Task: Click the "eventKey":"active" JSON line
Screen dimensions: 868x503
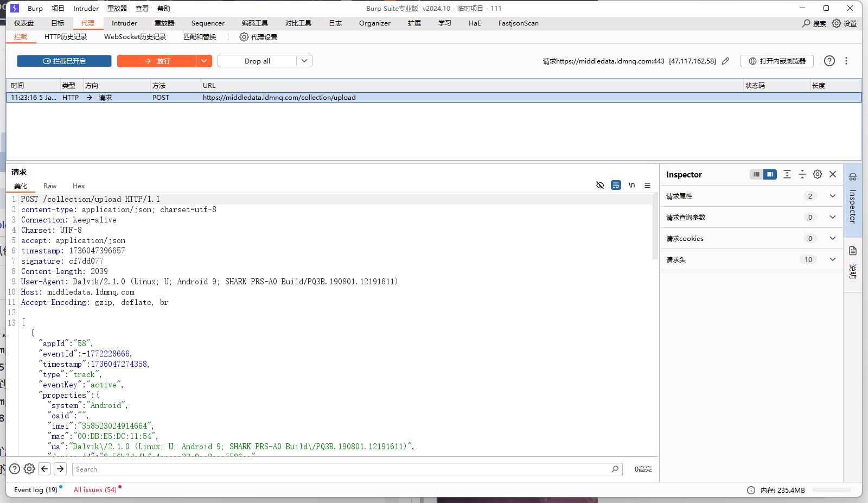Action: (80, 385)
